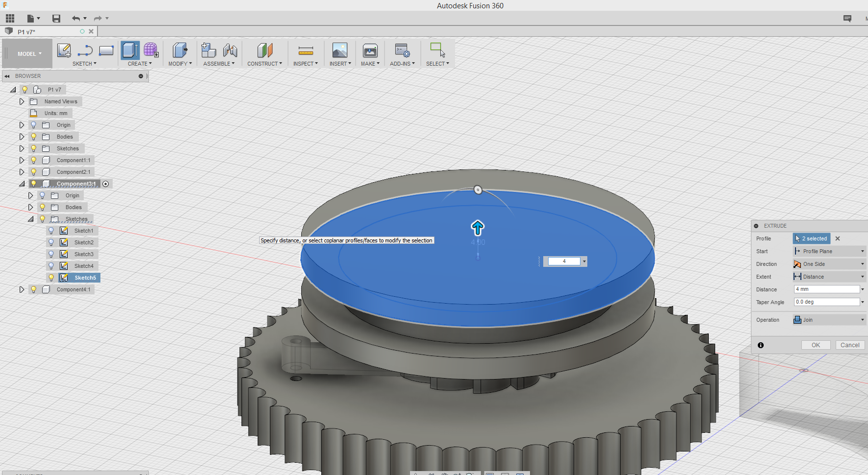
Task: Open the CREATE menu
Action: 140,64
